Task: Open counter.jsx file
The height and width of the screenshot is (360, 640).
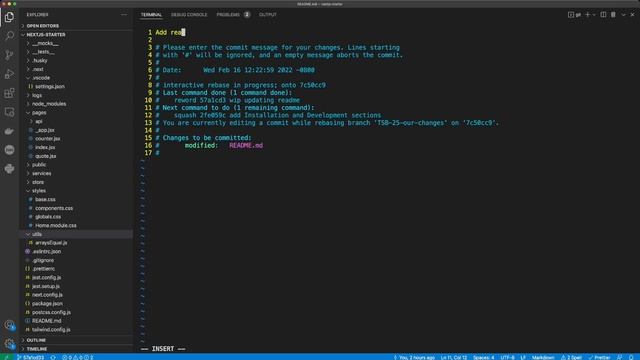Action: click(47, 139)
